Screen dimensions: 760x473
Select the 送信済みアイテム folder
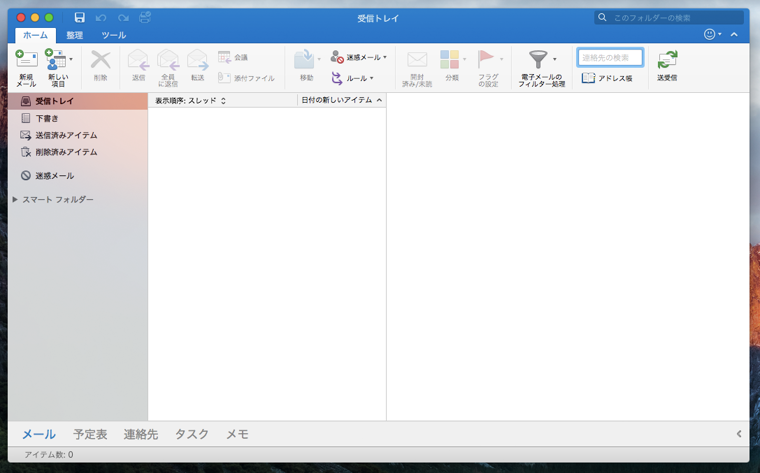tap(78, 135)
